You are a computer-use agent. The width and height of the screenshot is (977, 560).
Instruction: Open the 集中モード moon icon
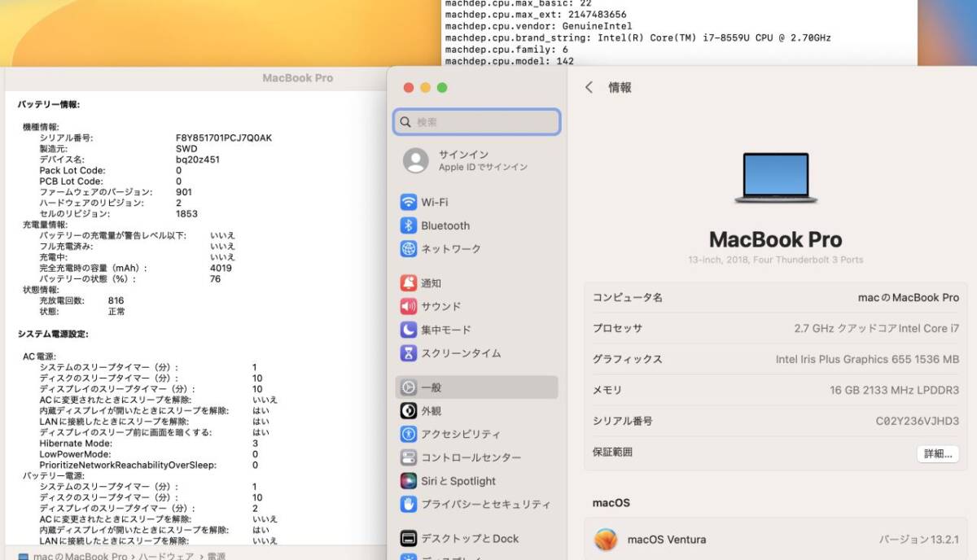408,330
